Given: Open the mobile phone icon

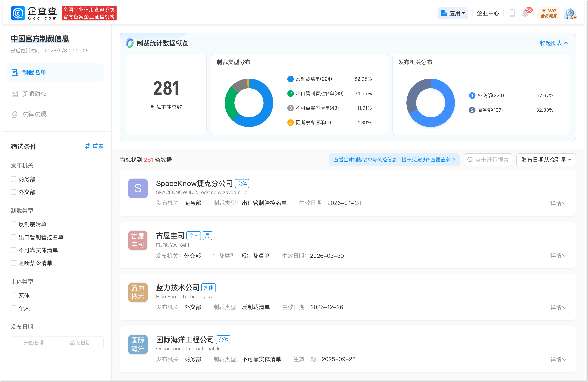Looking at the screenshot, I should [512, 13].
